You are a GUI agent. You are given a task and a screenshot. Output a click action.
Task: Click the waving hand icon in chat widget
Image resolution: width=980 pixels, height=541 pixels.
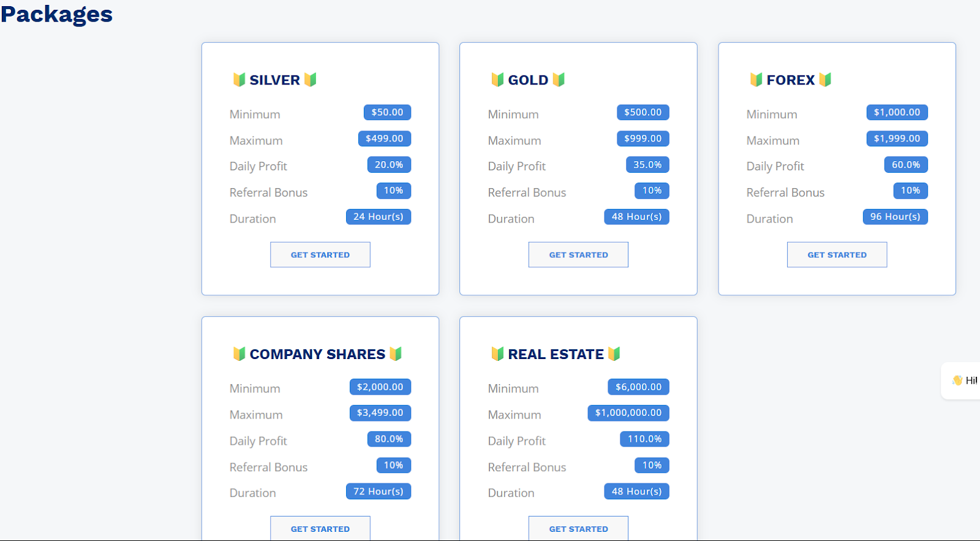click(957, 380)
